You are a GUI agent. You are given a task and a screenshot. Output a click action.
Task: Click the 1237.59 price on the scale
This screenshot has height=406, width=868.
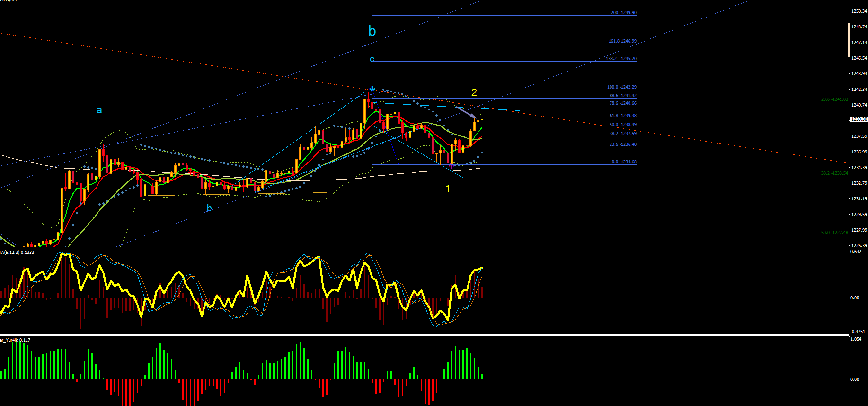[859, 136]
